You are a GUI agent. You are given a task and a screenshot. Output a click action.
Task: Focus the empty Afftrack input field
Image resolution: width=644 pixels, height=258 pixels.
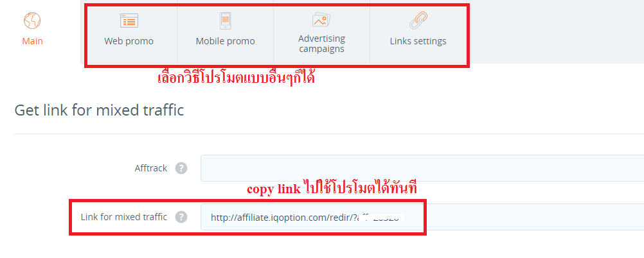coord(422,168)
